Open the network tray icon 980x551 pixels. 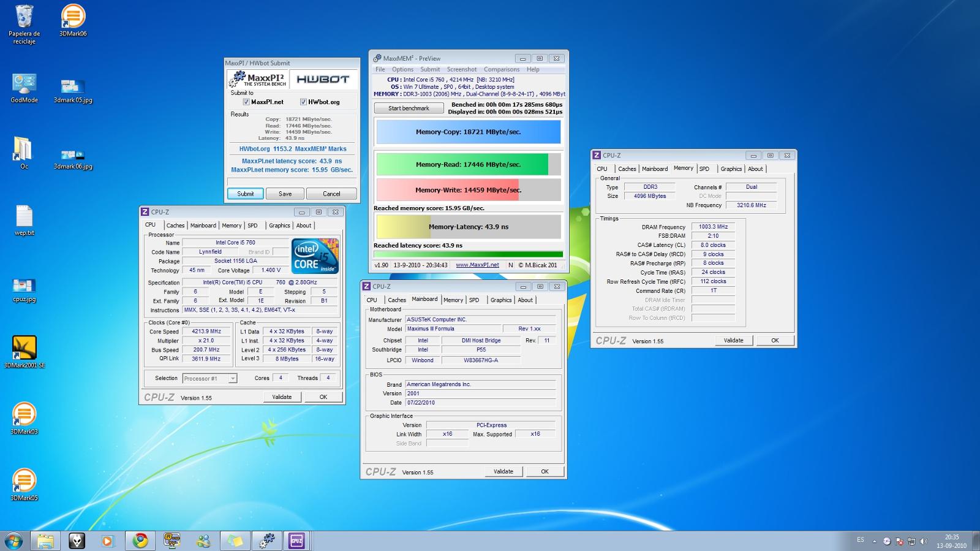point(911,541)
